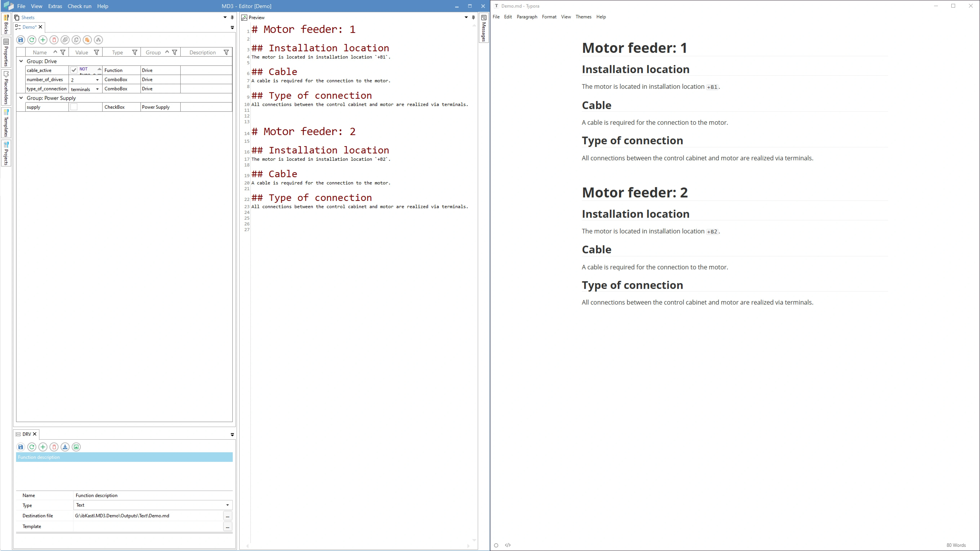Filter the Name column

[x=63, y=52]
